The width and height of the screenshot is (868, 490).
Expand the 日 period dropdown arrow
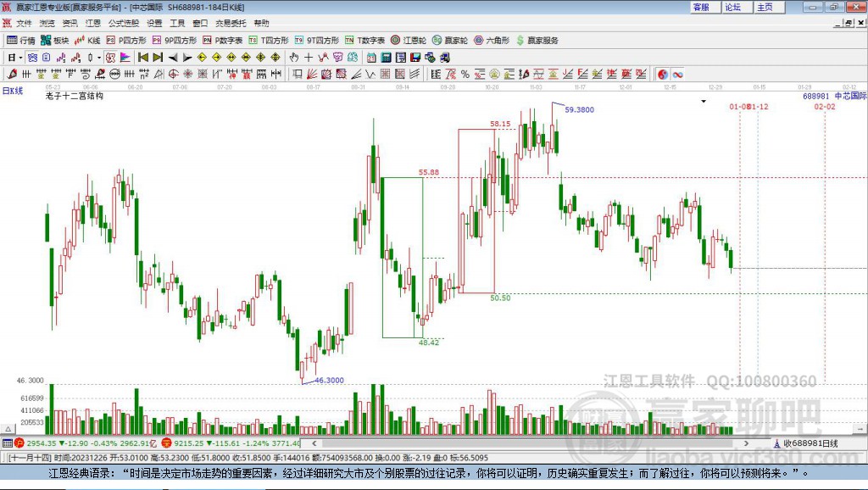[20, 58]
